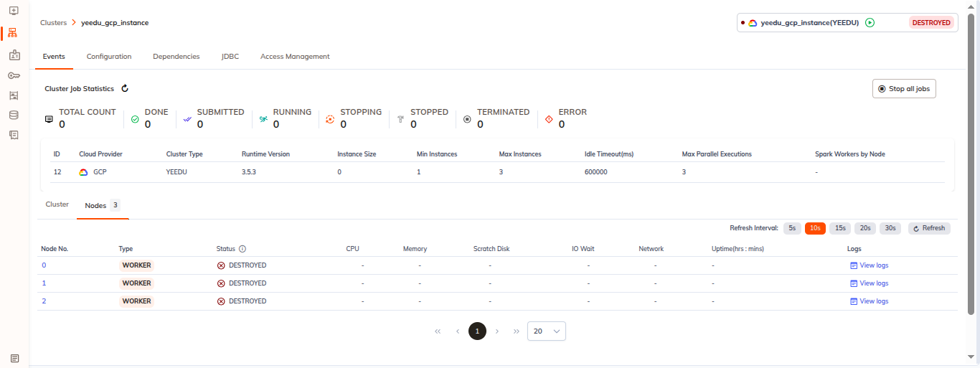This screenshot has width=980, height=368.
Task: Click the GCP logo in cluster table row
Action: click(83, 172)
